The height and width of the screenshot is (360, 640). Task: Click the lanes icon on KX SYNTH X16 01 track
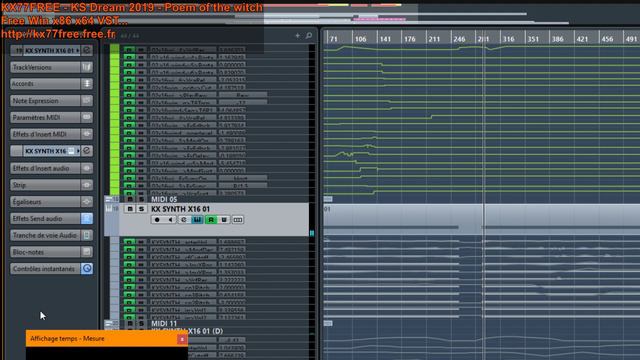(x=238, y=220)
